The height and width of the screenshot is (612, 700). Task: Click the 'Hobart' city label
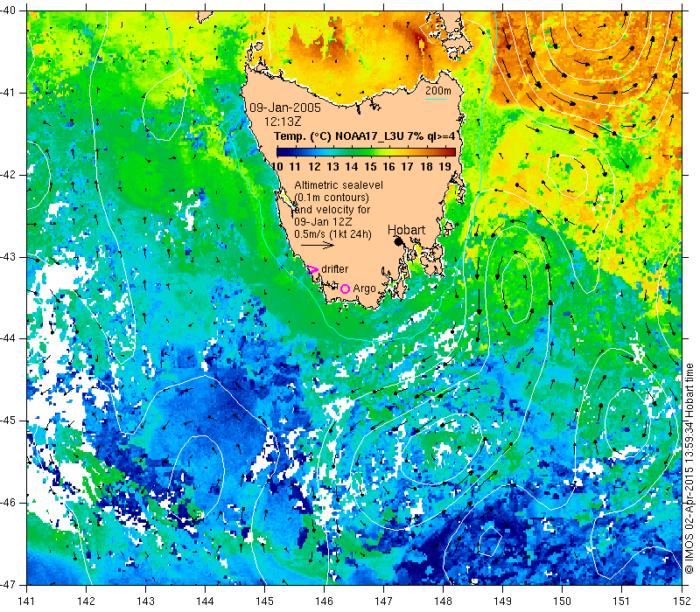[406, 230]
